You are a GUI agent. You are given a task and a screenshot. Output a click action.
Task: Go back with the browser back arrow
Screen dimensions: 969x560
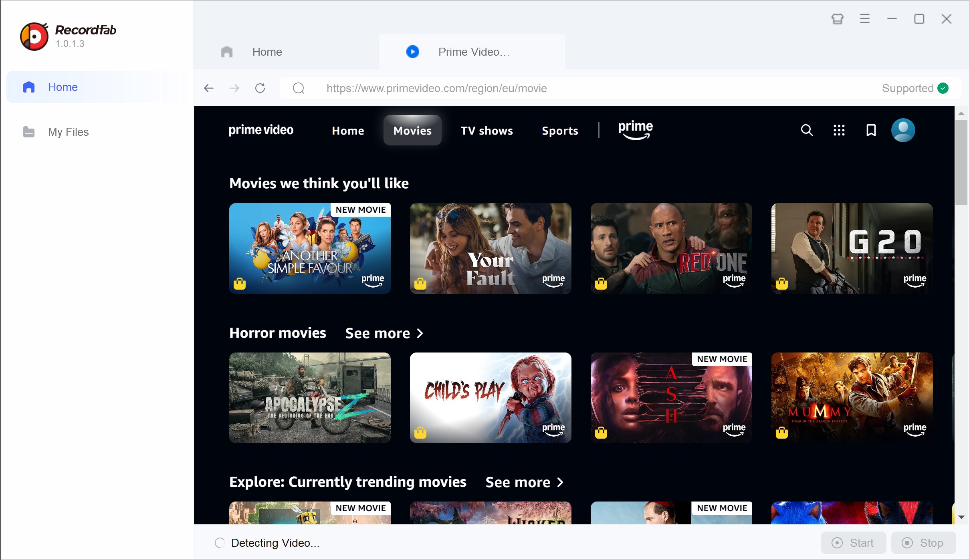[x=209, y=88]
